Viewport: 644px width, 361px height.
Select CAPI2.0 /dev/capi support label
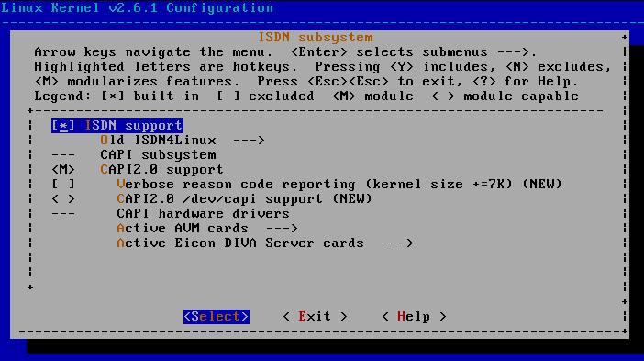point(244,199)
